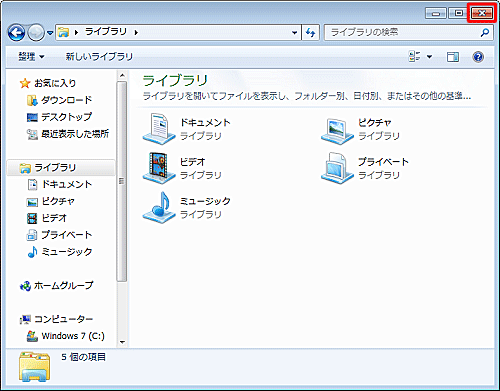Select the ビデオ library large icon
This screenshot has width=500, height=391.
(159, 168)
